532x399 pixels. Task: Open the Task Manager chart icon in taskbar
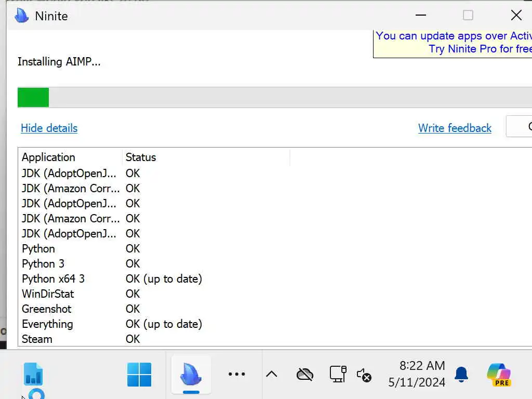[x=33, y=374]
